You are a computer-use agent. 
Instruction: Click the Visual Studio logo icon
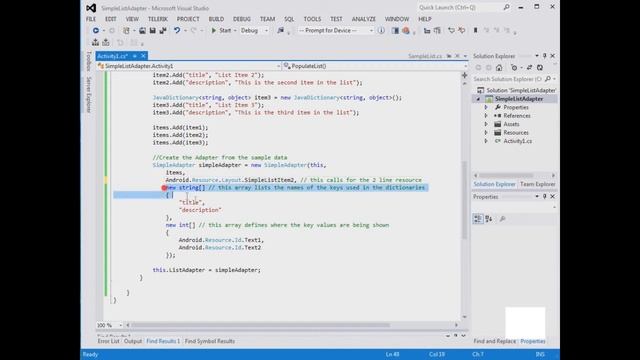pos(91,8)
